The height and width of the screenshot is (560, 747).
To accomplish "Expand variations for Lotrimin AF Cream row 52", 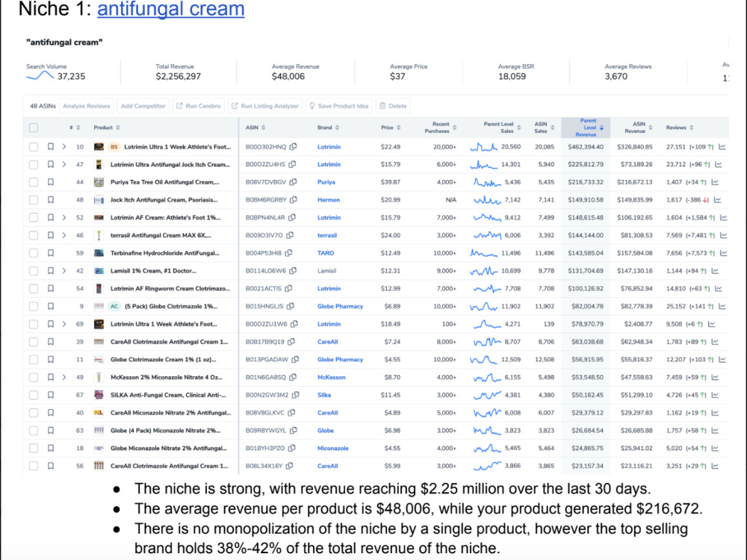I will point(63,217).
